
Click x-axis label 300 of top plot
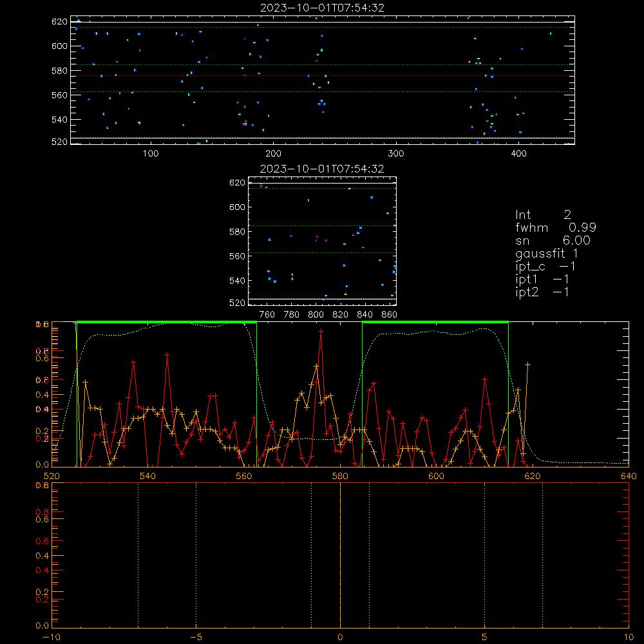396,154
